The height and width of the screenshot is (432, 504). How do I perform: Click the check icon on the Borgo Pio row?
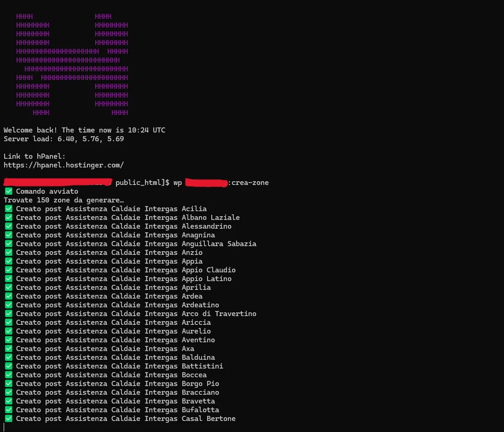click(9, 384)
